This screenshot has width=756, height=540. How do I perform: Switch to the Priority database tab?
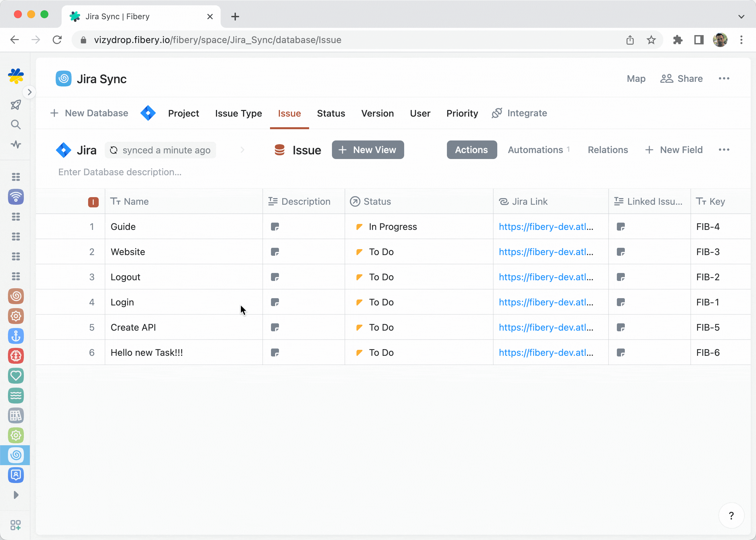pyautogui.click(x=462, y=113)
